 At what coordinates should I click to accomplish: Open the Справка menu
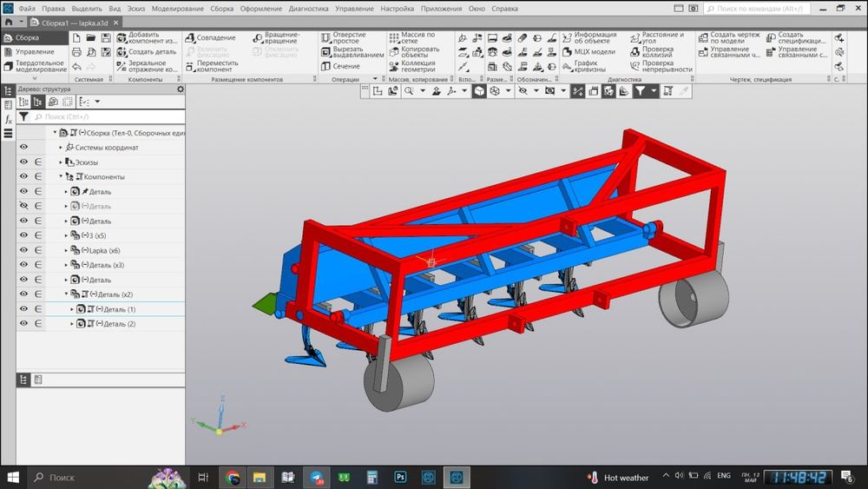click(x=505, y=9)
